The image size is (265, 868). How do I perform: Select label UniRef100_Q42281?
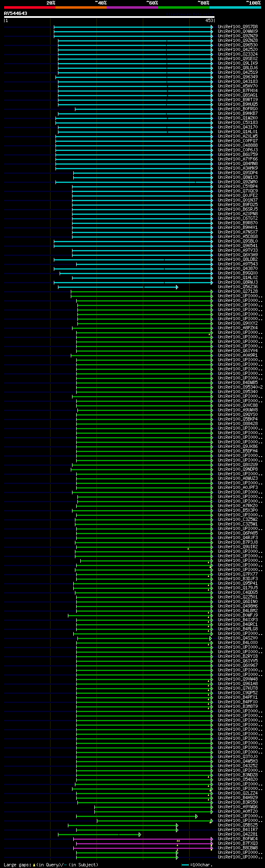tap(238, 834)
